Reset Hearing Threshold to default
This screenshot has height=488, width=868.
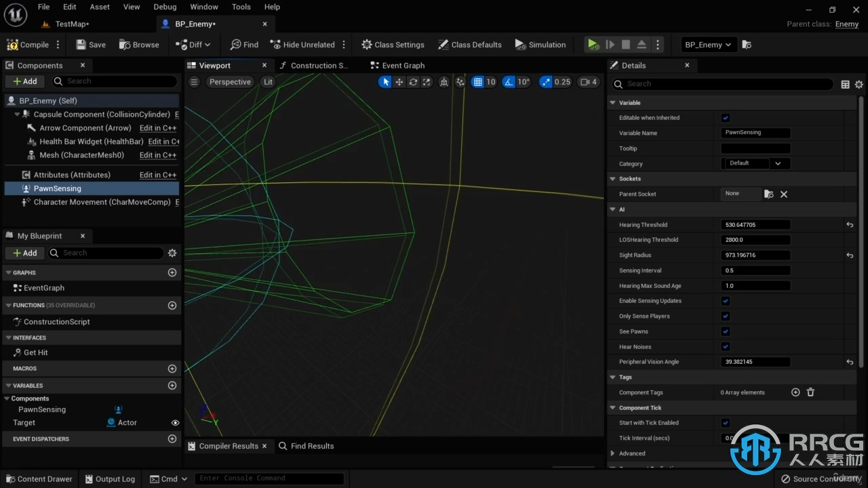(x=850, y=225)
